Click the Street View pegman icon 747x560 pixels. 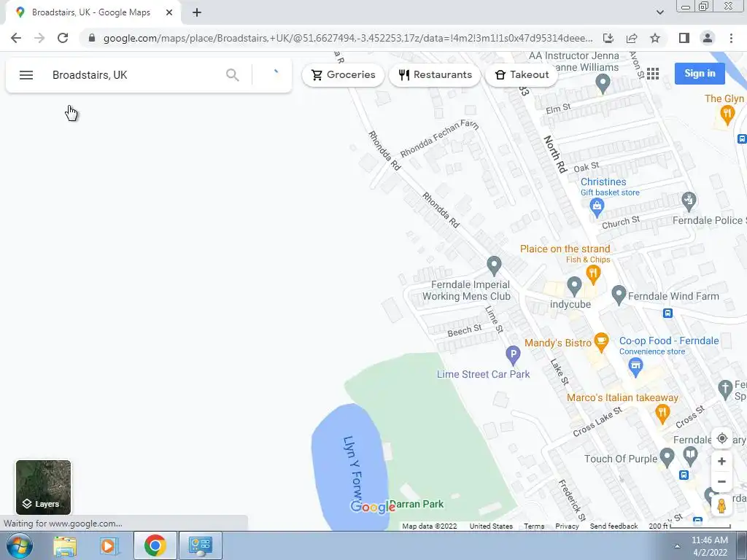pos(721,506)
